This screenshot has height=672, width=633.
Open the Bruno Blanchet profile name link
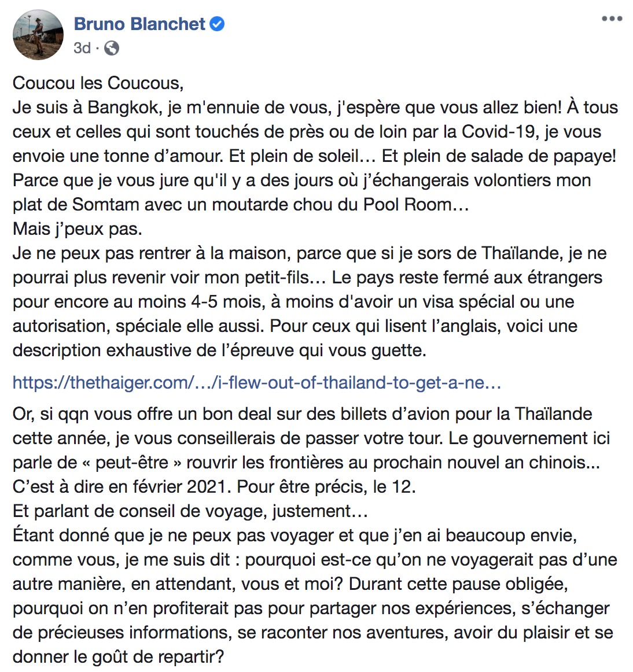point(140,24)
